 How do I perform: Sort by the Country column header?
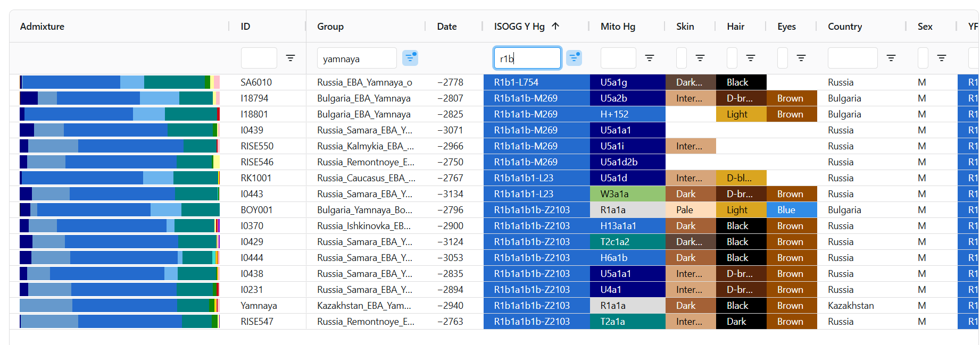tap(845, 27)
